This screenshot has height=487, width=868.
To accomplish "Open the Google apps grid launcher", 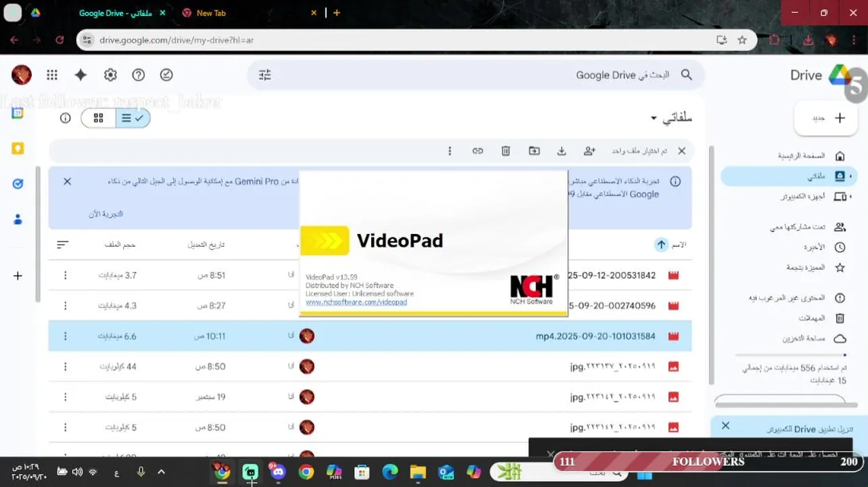I will [x=52, y=75].
